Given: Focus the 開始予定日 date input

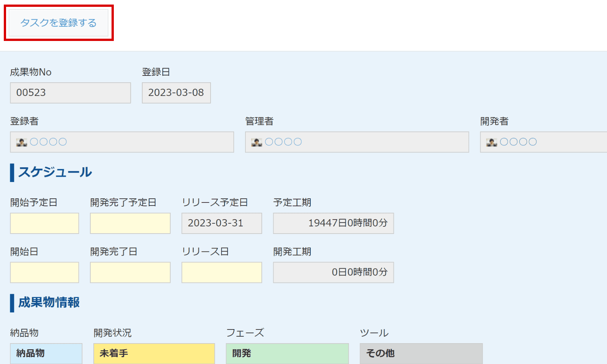Looking at the screenshot, I should point(44,223).
